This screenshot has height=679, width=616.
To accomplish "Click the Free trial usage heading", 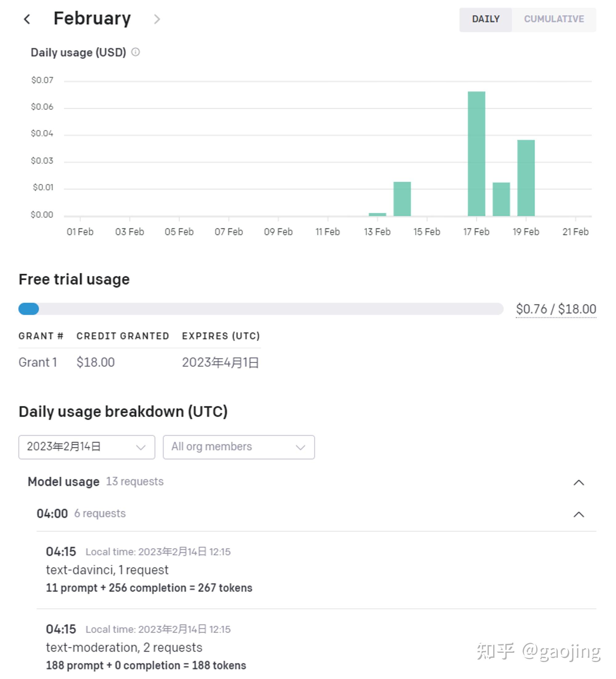I will point(74,279).
